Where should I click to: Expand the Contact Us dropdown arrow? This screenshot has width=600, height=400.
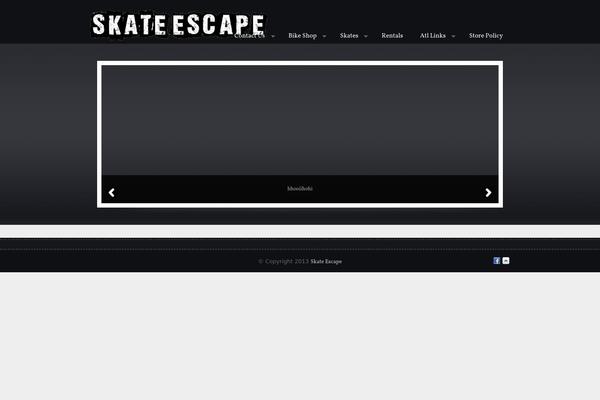pos(273,36)
